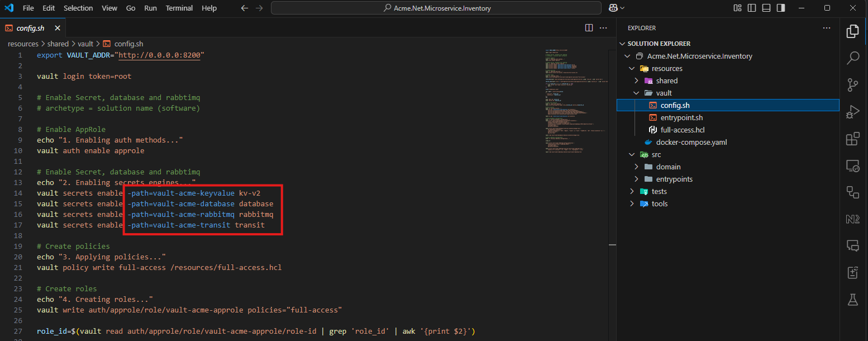The height and width of the screenshot is (341, 868).
Task: Click the command center search box
Action: point(436,8)
